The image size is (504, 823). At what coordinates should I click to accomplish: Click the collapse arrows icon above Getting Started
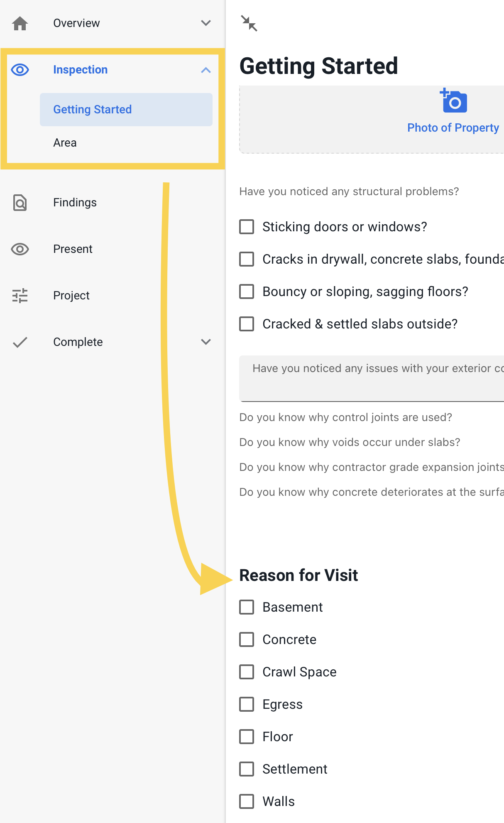pos(249,23)
